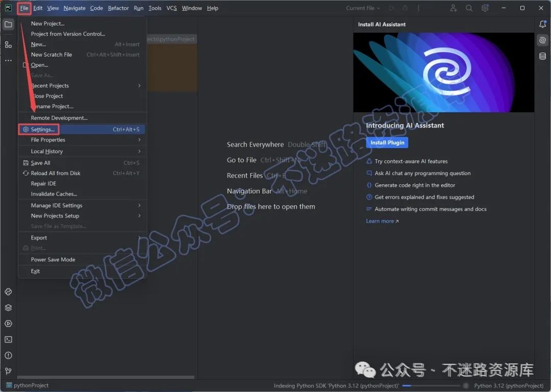Open the Services layers icon in sidebar
This screenshot has height=392, width=551.
click(x=9, y=308)
